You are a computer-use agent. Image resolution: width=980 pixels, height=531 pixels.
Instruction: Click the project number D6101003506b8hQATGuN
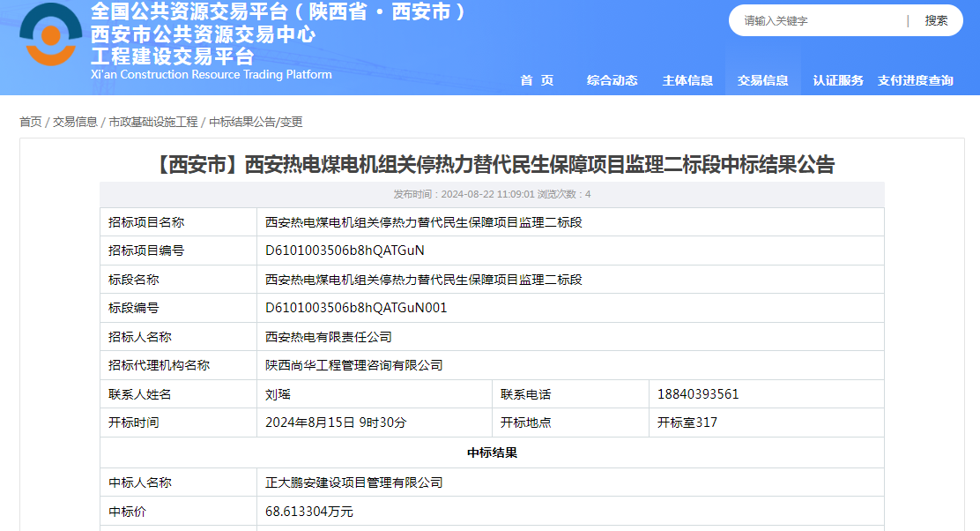pyautogui.click(x=345, y=251)
